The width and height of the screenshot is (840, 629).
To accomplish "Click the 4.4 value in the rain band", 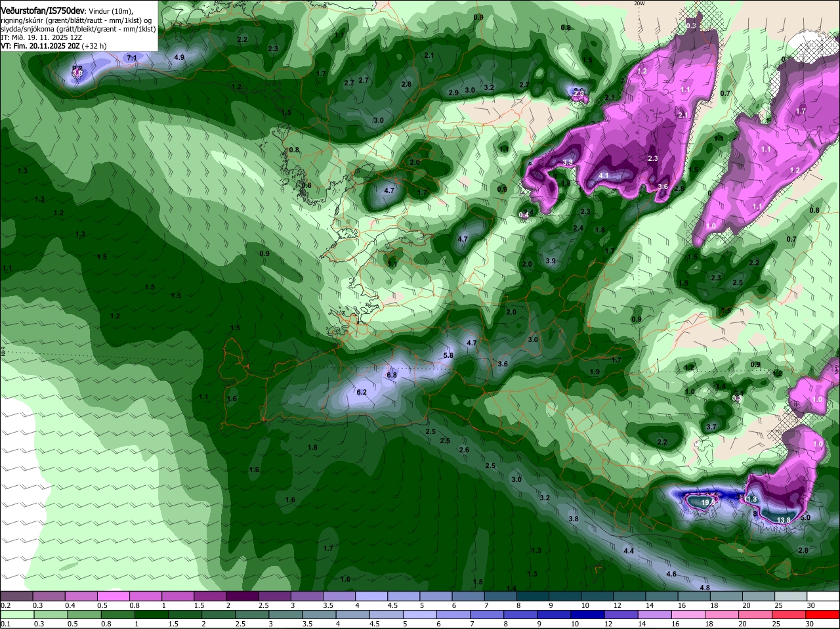I will click(629, 551).
